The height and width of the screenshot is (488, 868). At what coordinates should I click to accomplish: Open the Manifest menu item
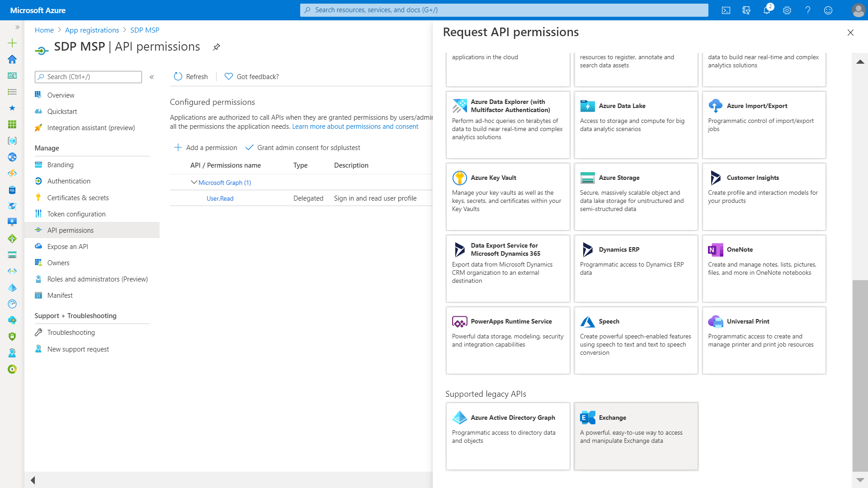pos(60,295)
